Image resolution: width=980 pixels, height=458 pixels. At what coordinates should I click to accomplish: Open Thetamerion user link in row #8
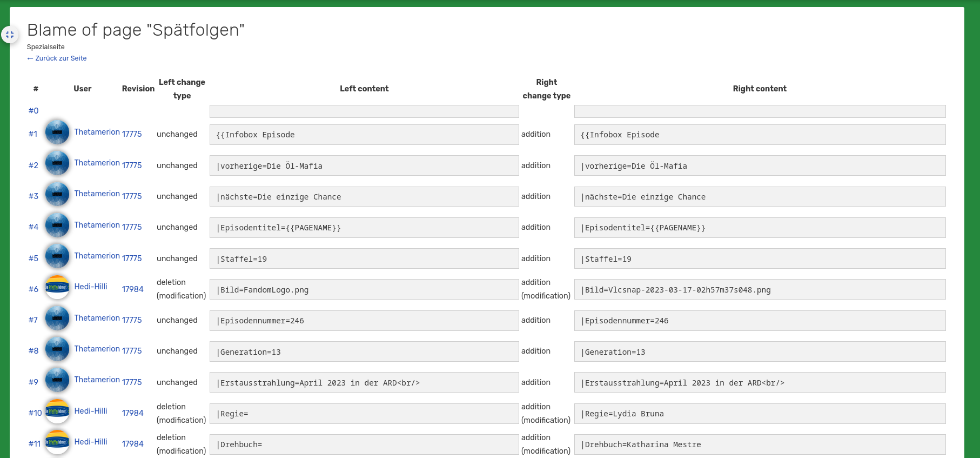pos(97,349)
